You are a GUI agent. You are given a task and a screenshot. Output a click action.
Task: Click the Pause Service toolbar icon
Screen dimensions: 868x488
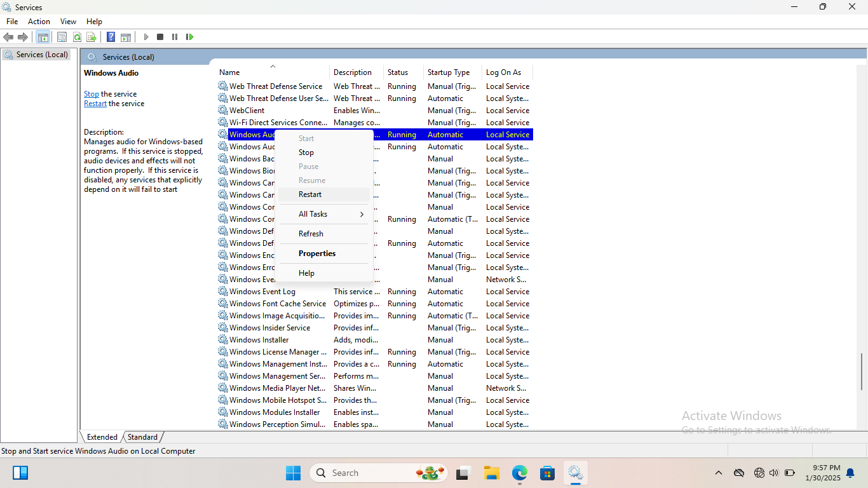pyautogui.click(x=175, y=37)
